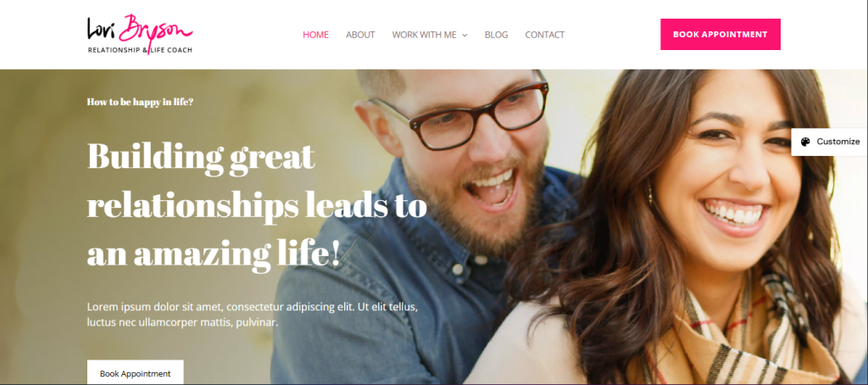The height and width of the screenshot is (385, 868).
Task: Open the Blog menu item
Action: point(496,35)
